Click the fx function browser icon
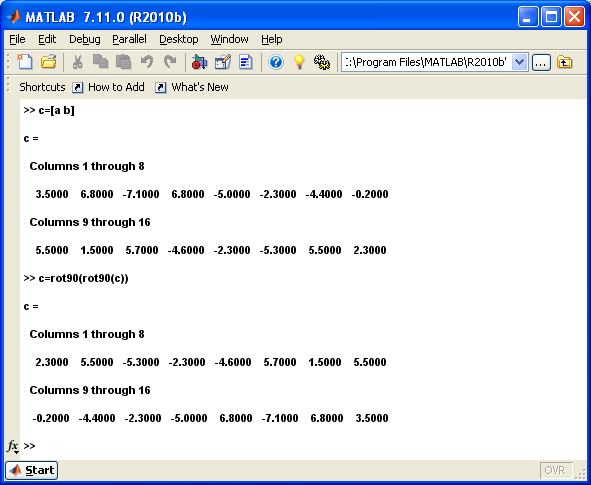This screenshot has width=591, height=485. pos(12,446)
